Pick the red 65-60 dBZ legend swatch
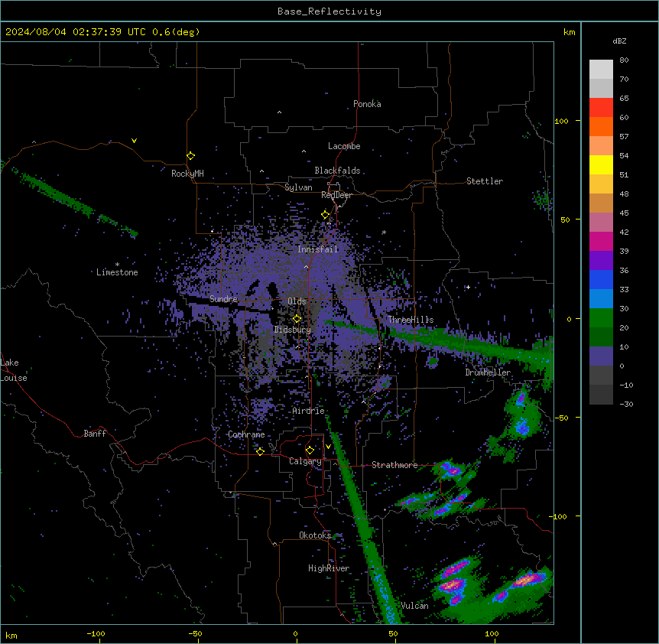659x644 pixels. 601,107
